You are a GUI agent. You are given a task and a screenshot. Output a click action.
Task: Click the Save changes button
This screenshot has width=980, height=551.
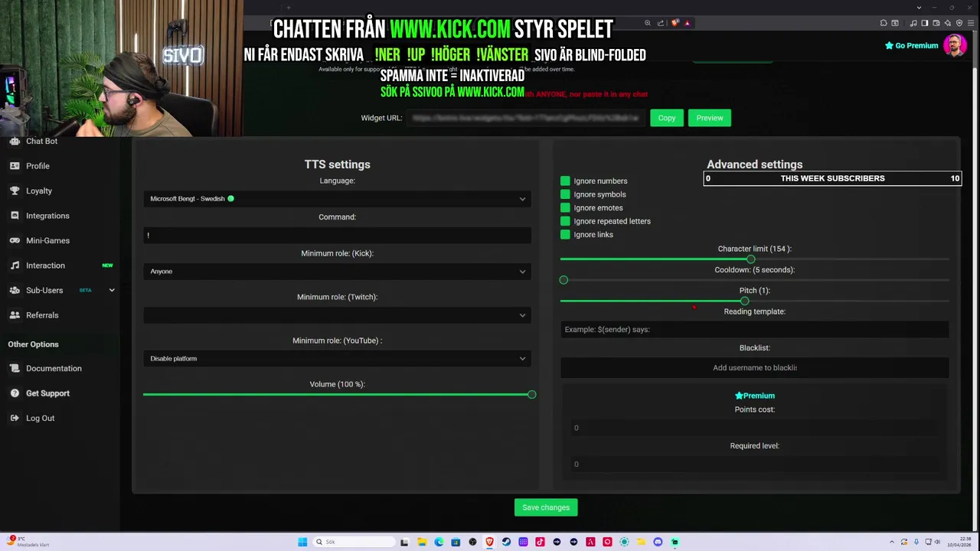pyautogui.click(x=546, y=507)
